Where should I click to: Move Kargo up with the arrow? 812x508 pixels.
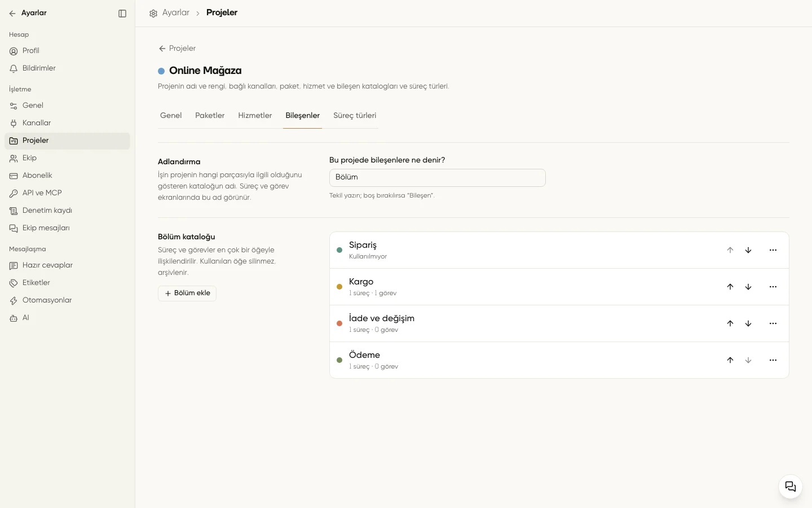click(x=730, y=287)
